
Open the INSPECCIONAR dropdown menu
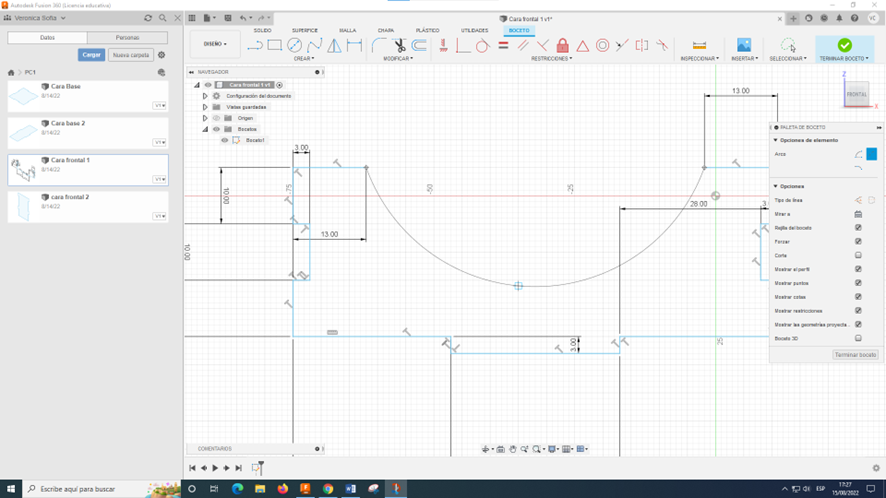tap(700, 59)
